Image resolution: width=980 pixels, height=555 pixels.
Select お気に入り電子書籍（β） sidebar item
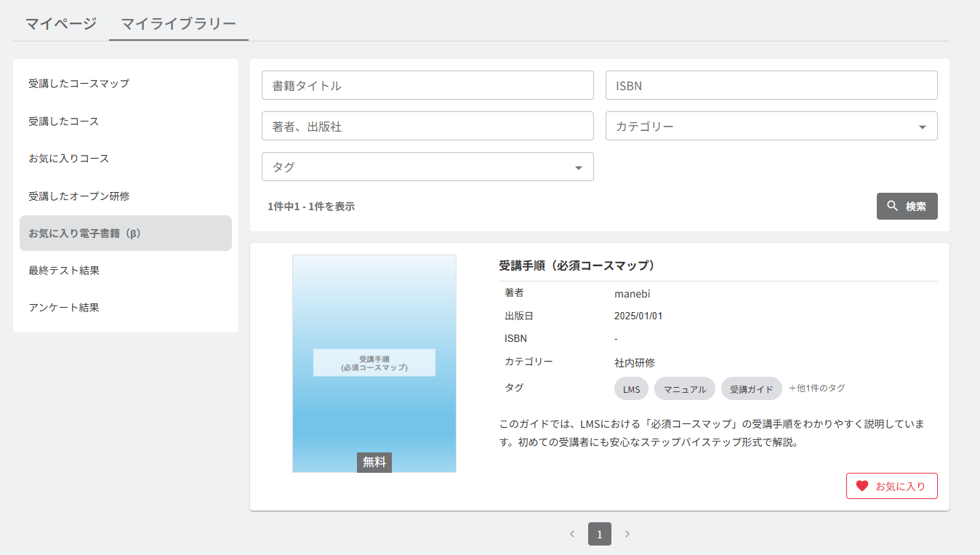pos(84,233)
